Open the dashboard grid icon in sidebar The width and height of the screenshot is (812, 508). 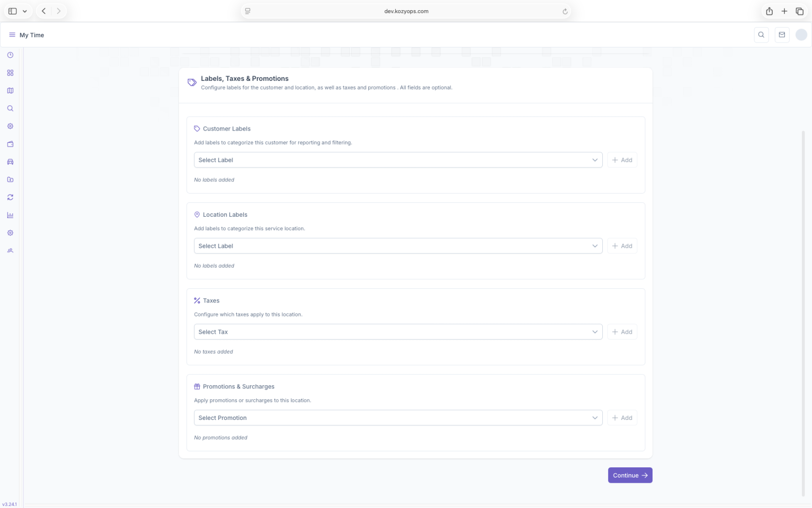click(10, 73)
